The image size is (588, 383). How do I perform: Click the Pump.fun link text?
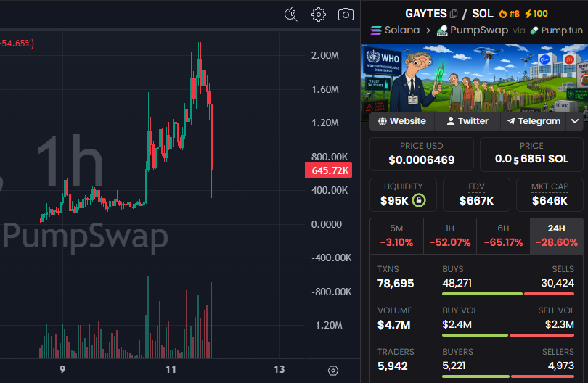[562, 30]
